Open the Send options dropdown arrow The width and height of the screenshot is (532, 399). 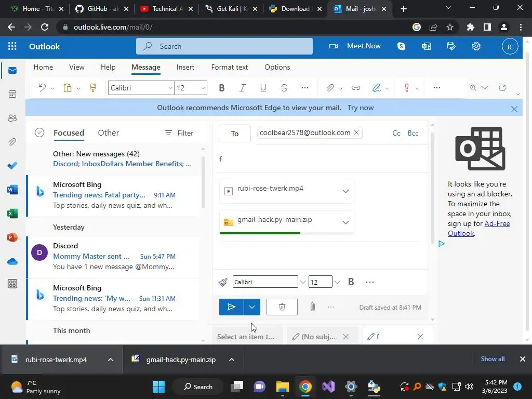(x=252, y=307)
